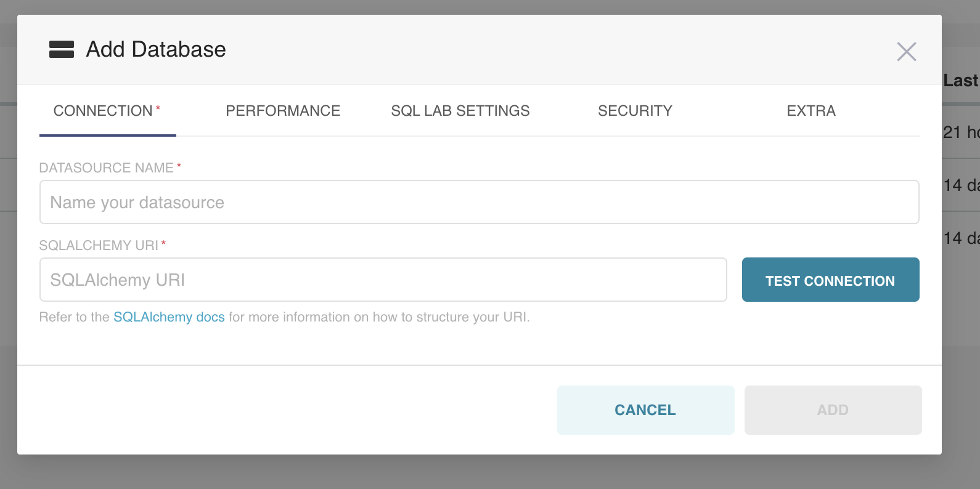This screenshot has width=980, height=489.
Task: Go to the Security tab
Action: [635, 111]
